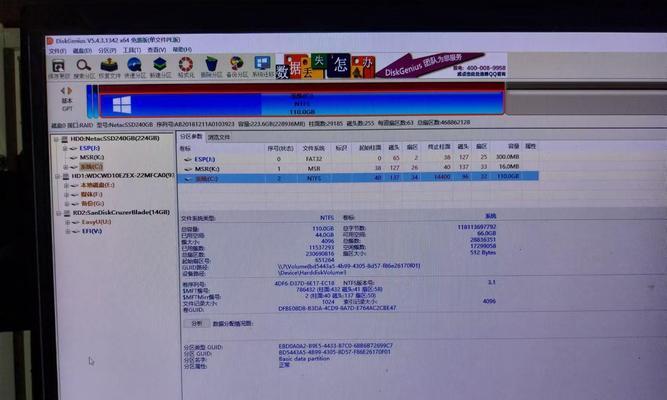Select the highlighted 系统(C:) table row
The width and height of the screenshot is (667, 400).
tap(358, 178)
